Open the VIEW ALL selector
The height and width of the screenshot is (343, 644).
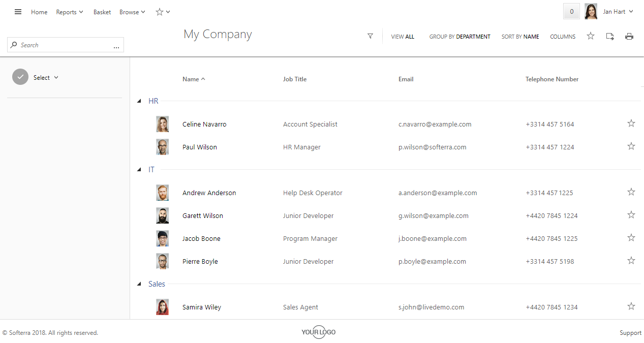[x=403, y=37]
